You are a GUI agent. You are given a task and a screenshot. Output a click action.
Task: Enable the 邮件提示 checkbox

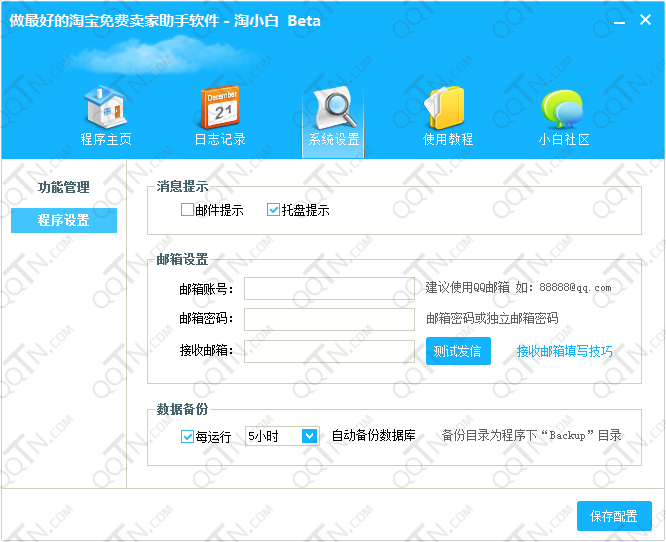[187, 210]
